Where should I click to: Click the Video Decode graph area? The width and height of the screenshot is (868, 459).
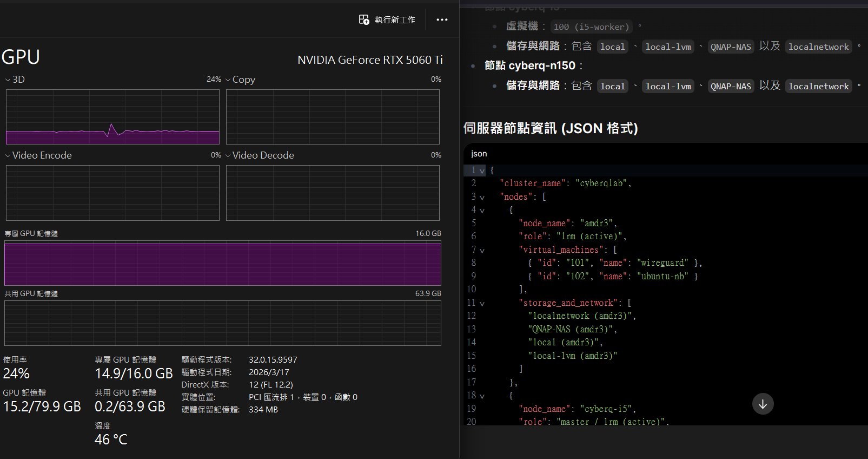click(333, 193)
